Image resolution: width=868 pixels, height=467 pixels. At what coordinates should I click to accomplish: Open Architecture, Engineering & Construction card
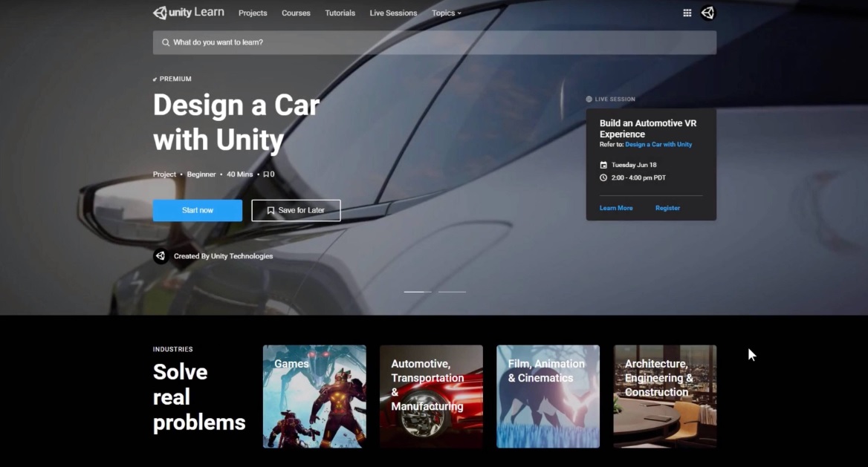click(x=665, y=396)
